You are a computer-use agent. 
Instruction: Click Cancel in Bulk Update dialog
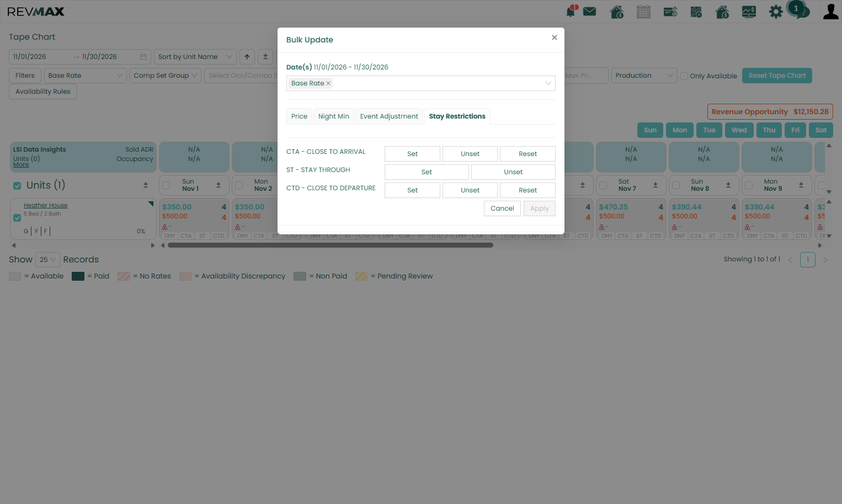(502, 208)
